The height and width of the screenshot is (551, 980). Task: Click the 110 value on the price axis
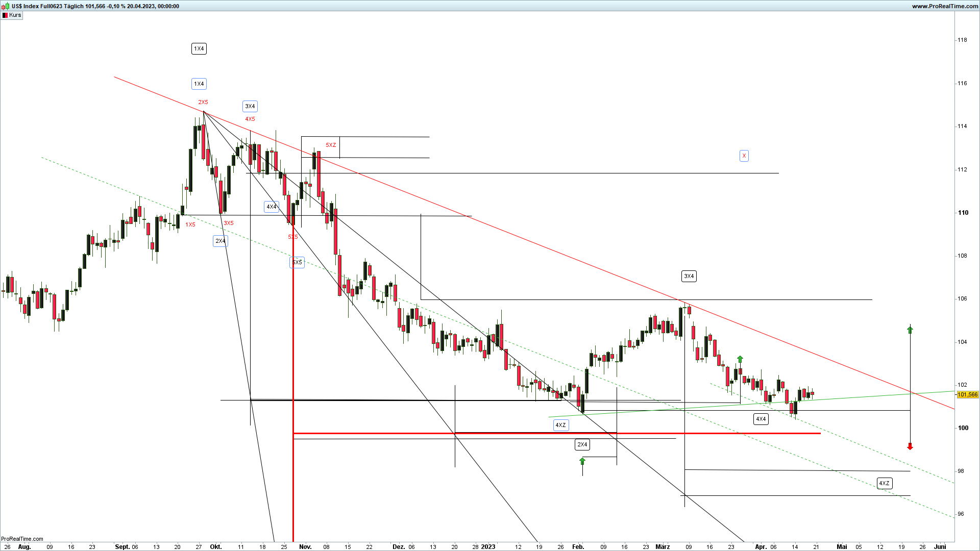pyautogui.click(x=963, y=213)
